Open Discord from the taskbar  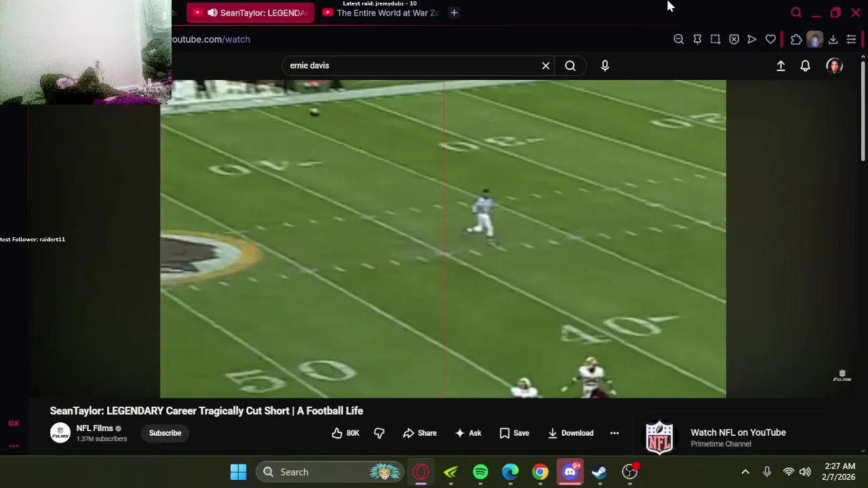570,472
